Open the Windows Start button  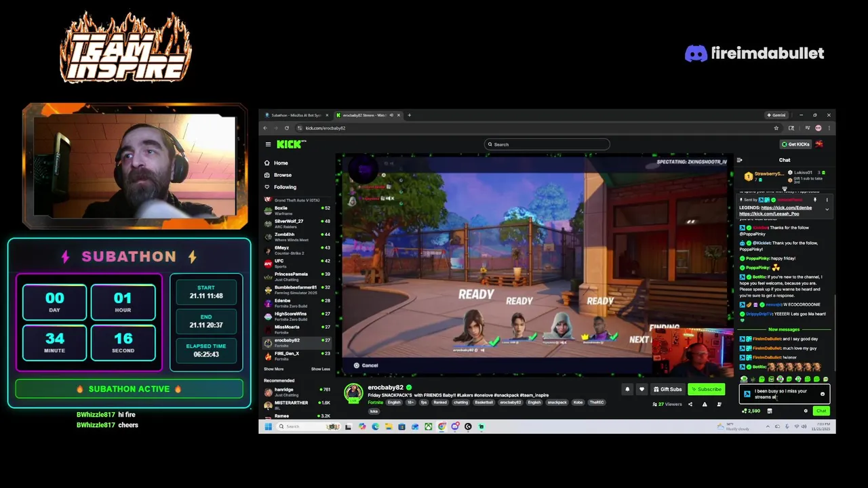point(268,426)
